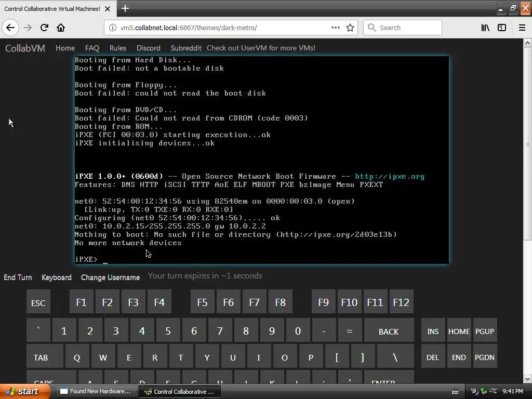The height and width of the screenshot is (399, 532).
Task: Click the W virtual key
Action: point(103,356)
